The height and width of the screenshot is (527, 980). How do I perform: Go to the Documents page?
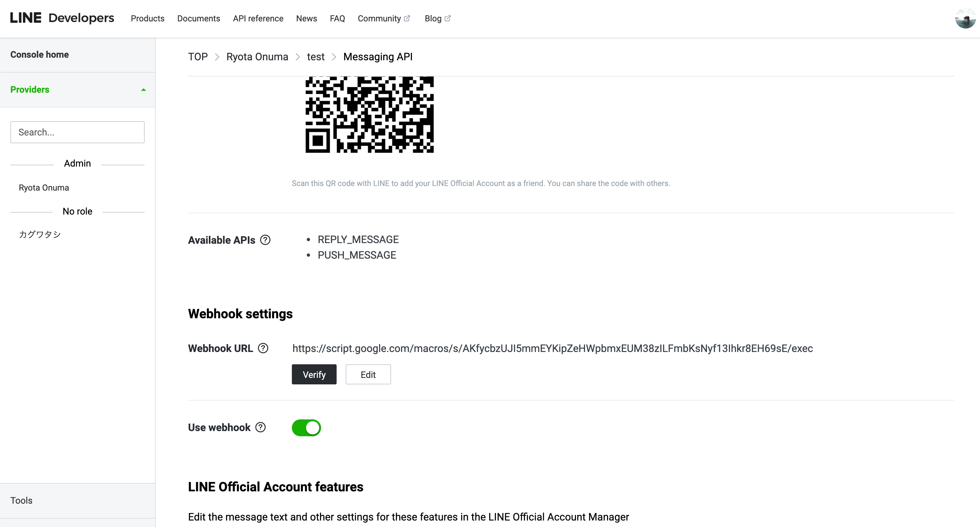(x=198, y=18)
